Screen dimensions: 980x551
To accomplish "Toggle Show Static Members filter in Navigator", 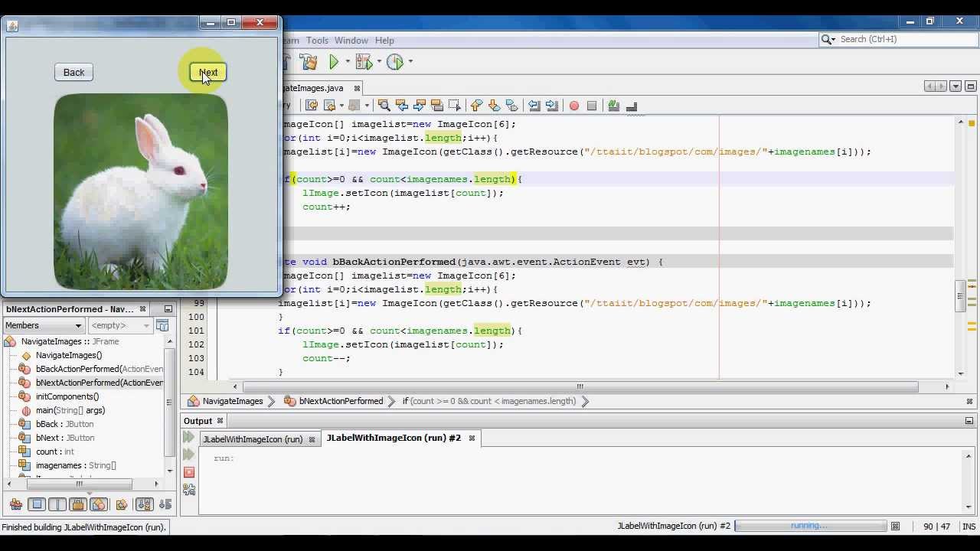I will tap(57, 504).
